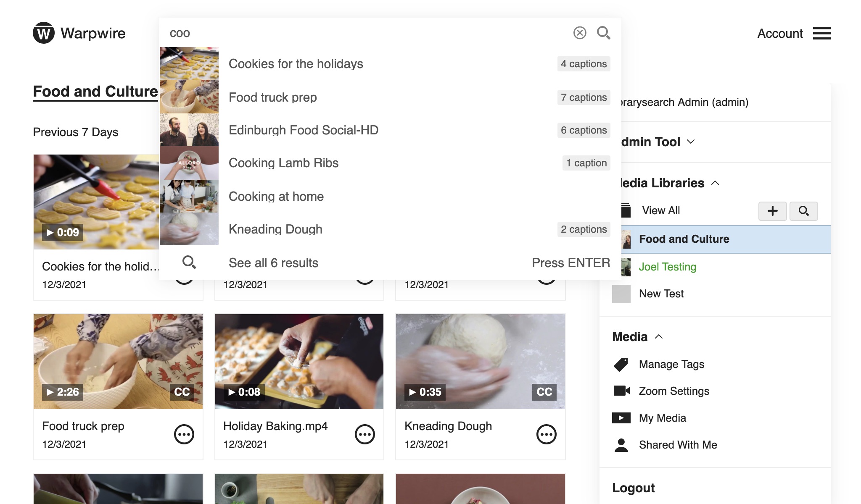Click the Manage Tags icon
The width and height of the screenshot is (861, 504).
[621, 364]
